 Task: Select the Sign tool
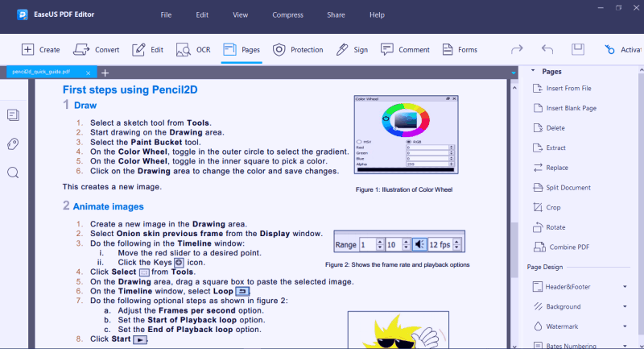point(352,50)
